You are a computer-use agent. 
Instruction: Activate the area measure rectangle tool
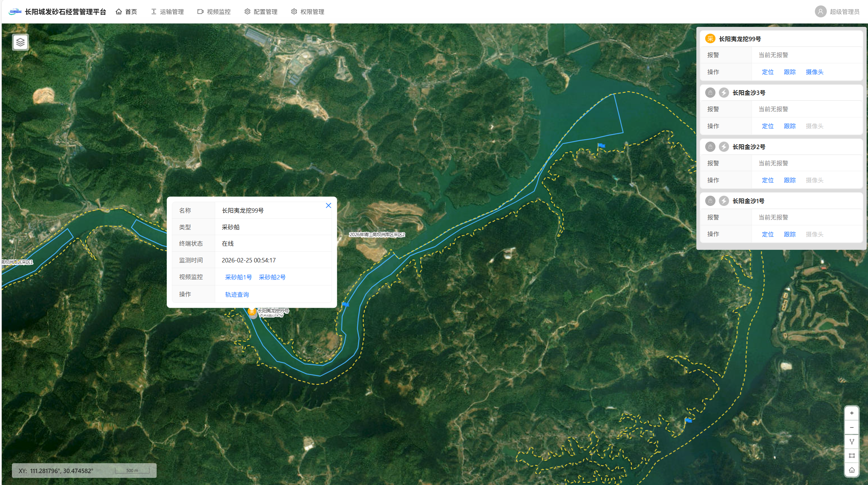(851, 456)
